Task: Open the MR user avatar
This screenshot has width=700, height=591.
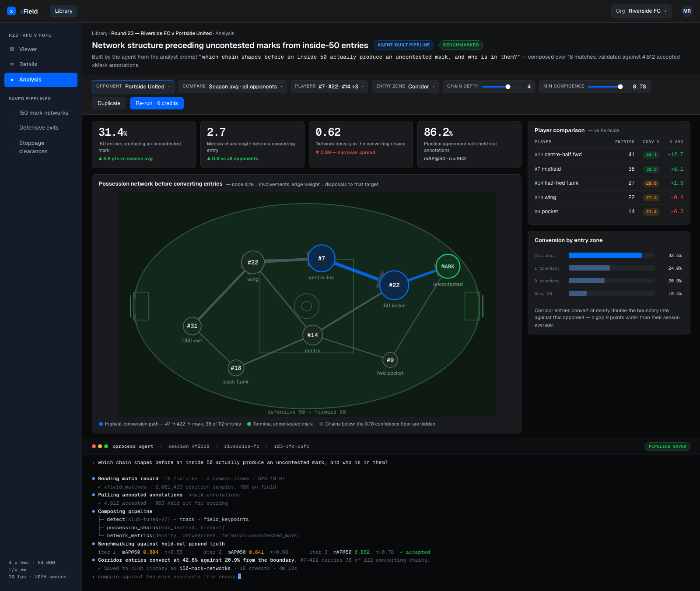Action: (x=687, y=11)
